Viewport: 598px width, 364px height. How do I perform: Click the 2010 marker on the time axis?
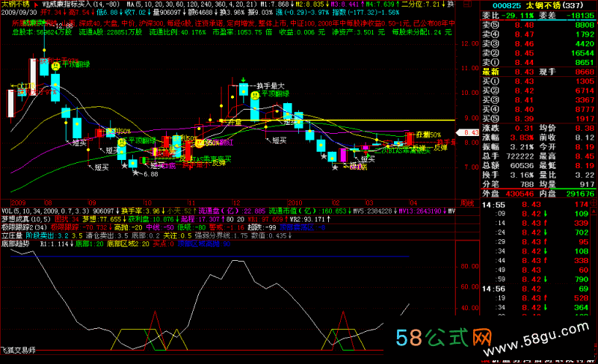(295, 203)
